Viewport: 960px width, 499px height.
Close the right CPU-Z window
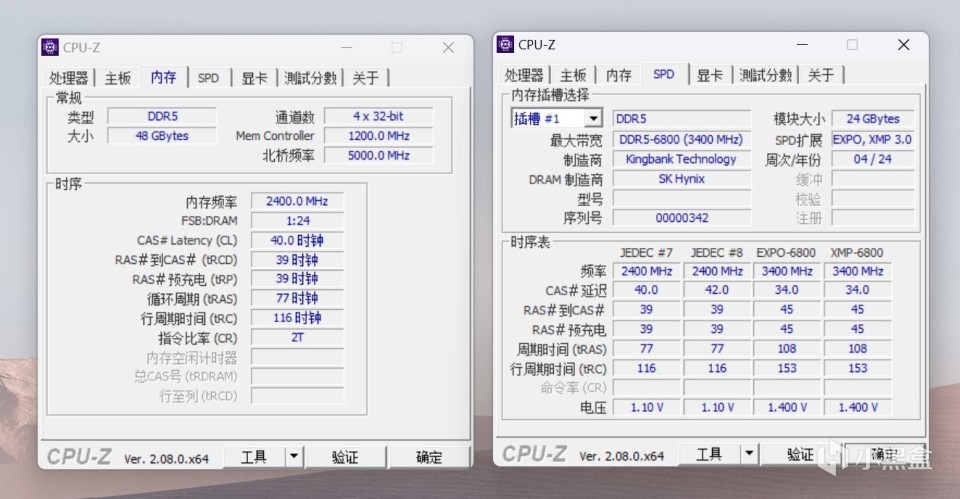click(904, 45)
